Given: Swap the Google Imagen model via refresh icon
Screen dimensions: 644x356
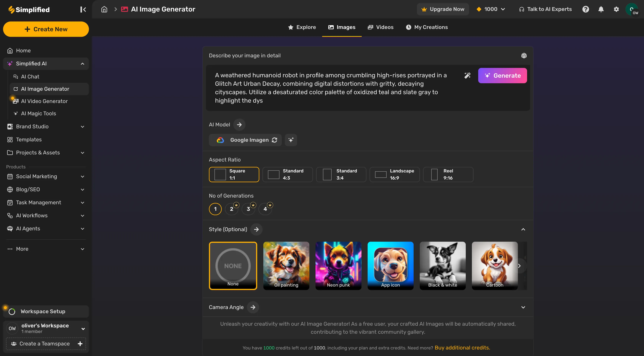Looking at the screenshot, I should tap(274, 140).
